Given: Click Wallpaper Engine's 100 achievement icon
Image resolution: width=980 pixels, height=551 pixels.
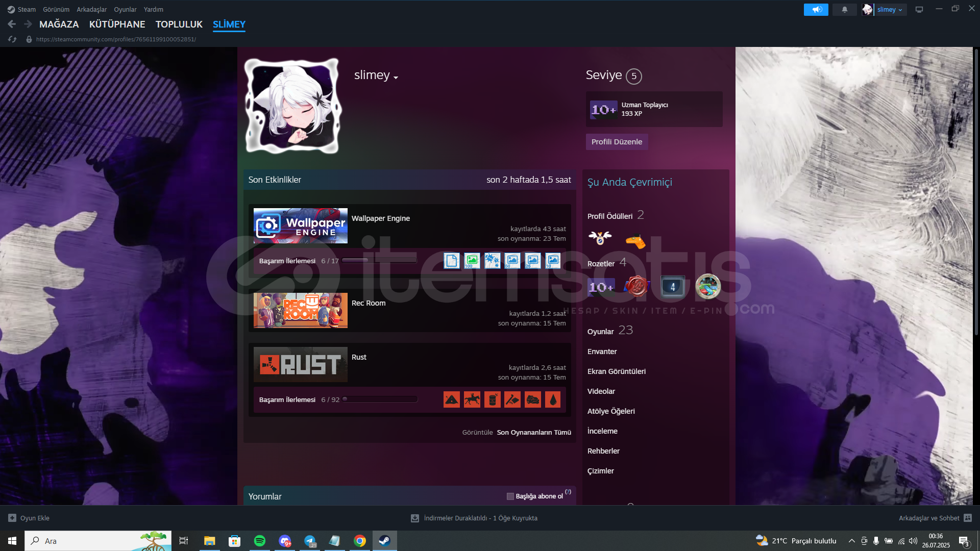Looking at the screenshot, I should 472,261.
